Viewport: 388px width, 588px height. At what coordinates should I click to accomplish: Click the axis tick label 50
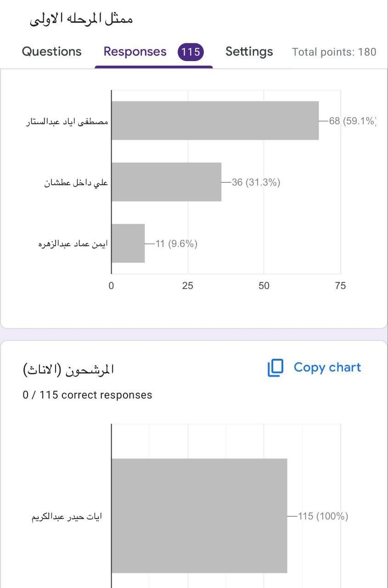coord(264,286)
